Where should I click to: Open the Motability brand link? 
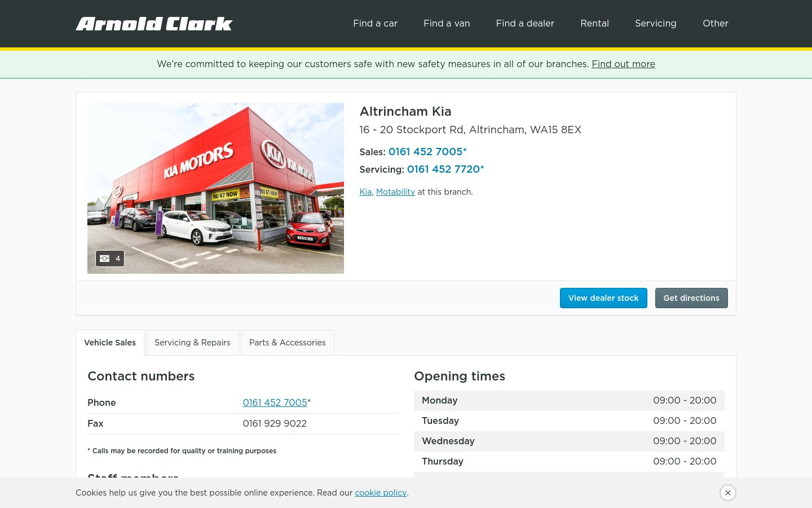395,192
